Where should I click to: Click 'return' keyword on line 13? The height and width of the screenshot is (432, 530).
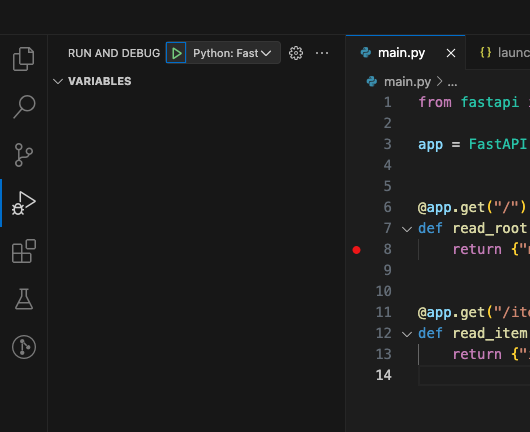[477, 355]
